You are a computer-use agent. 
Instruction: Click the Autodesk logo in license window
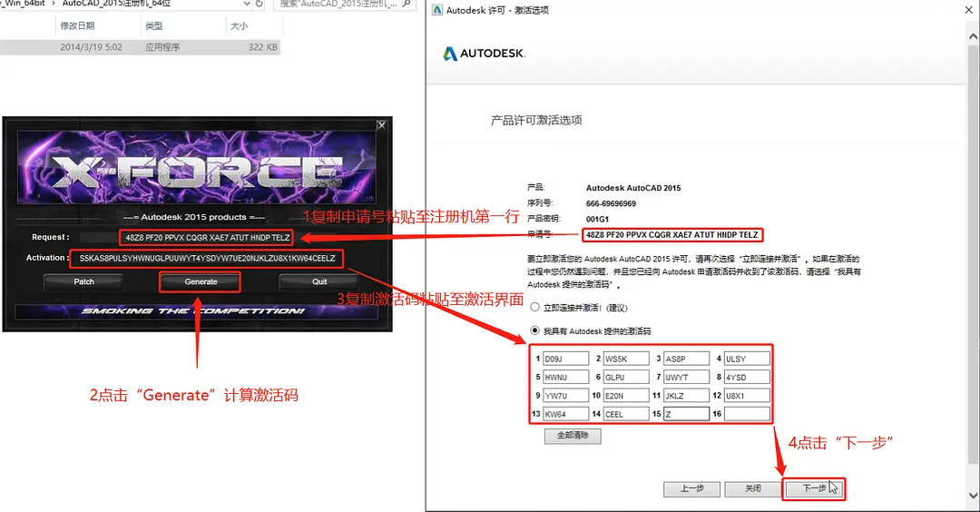click(484, 54)
